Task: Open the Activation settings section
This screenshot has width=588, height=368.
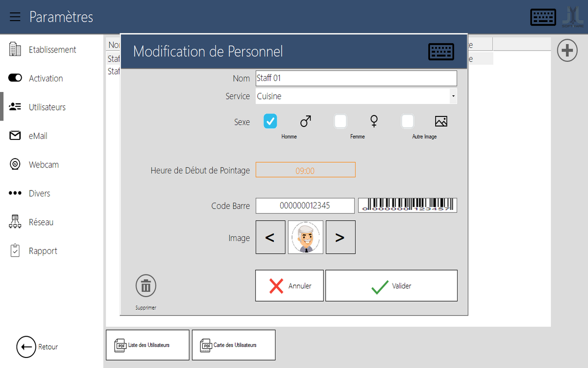Action: pos(51,78)
